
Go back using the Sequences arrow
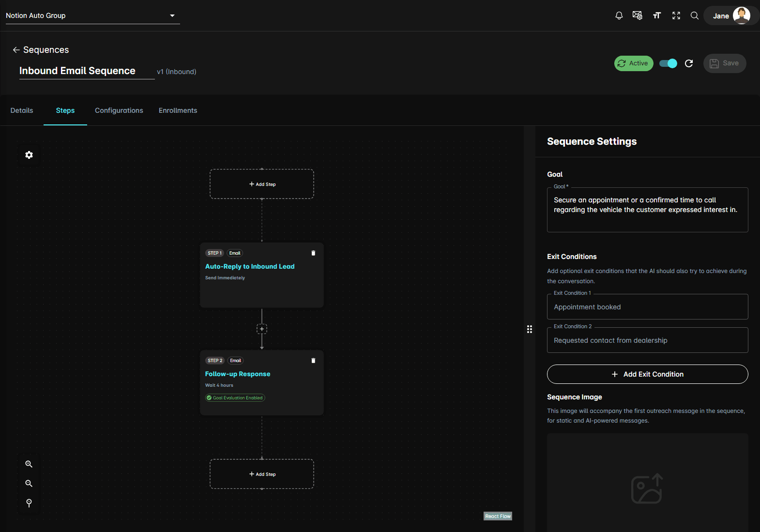tap(16, 50)
